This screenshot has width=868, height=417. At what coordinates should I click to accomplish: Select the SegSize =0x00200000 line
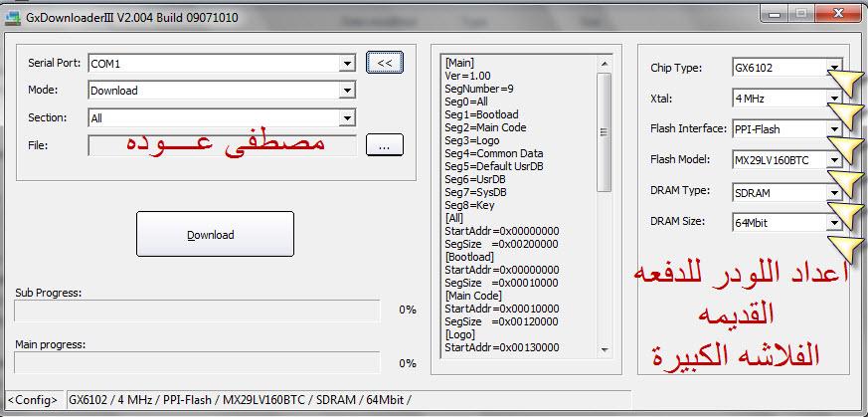pyautogui.click(x=501, y=244)
